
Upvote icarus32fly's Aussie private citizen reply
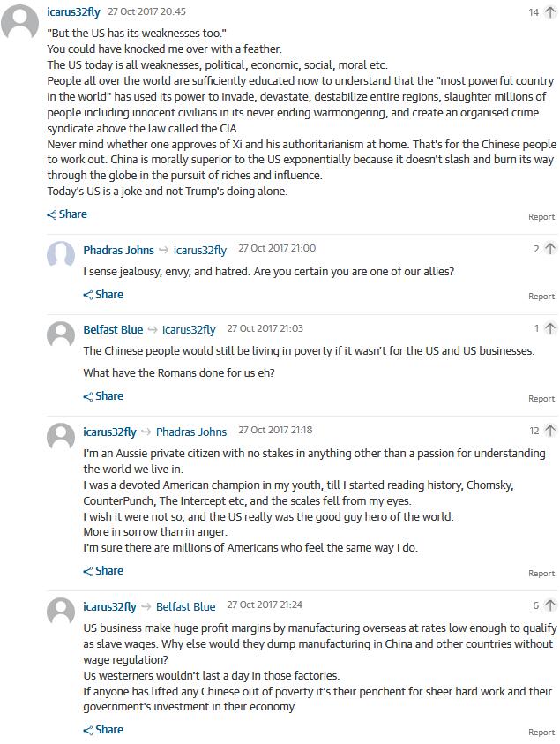pos(549,431)
